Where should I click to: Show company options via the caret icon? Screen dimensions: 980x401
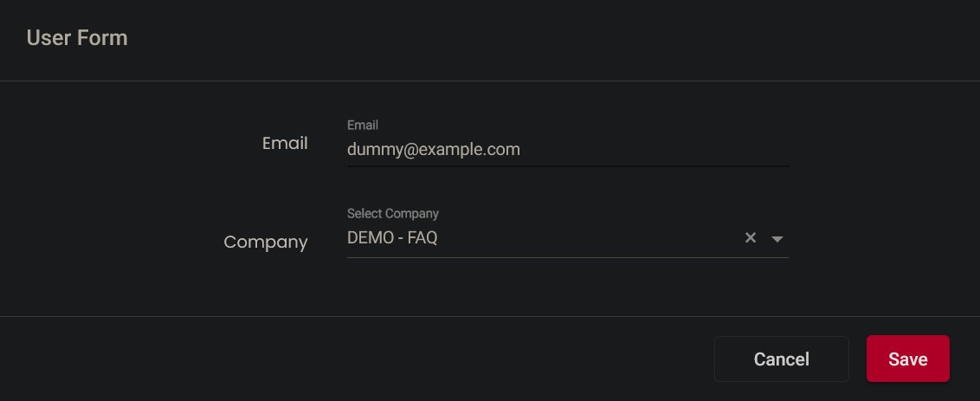pos(777,239)
